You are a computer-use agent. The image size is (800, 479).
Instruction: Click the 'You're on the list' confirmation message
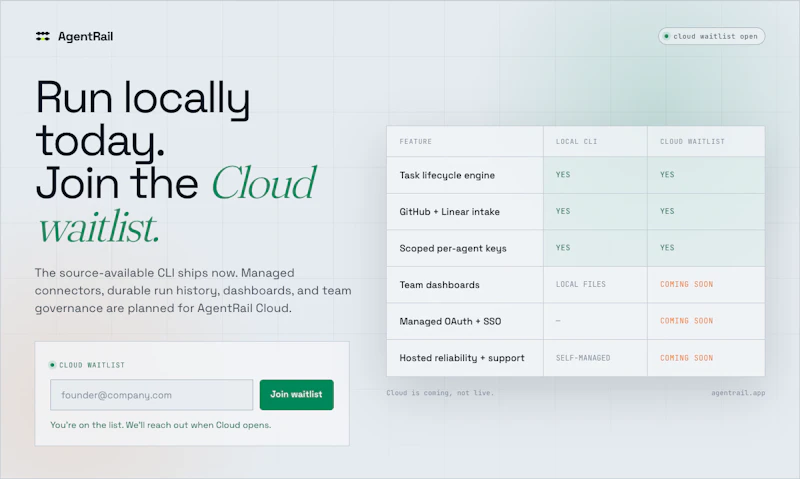pyautogui.click(x=161, y=425)
